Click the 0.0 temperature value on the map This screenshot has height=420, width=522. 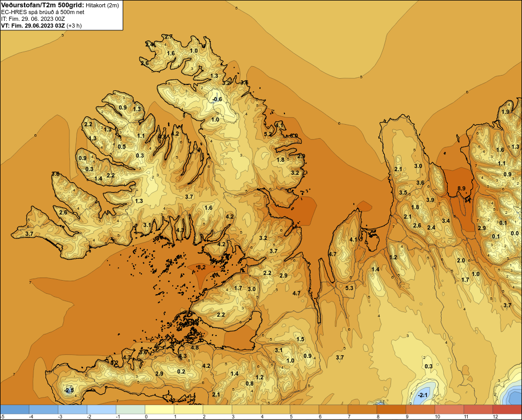(515, 233)
